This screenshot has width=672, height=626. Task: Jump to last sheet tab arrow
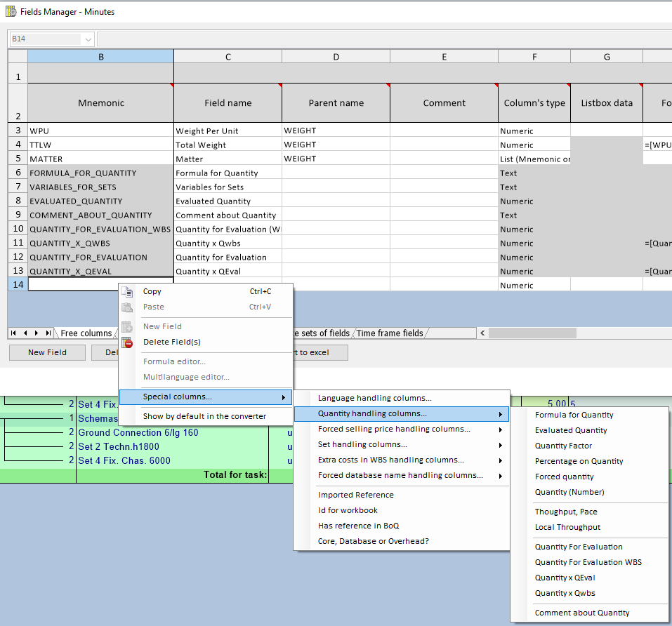48,333
